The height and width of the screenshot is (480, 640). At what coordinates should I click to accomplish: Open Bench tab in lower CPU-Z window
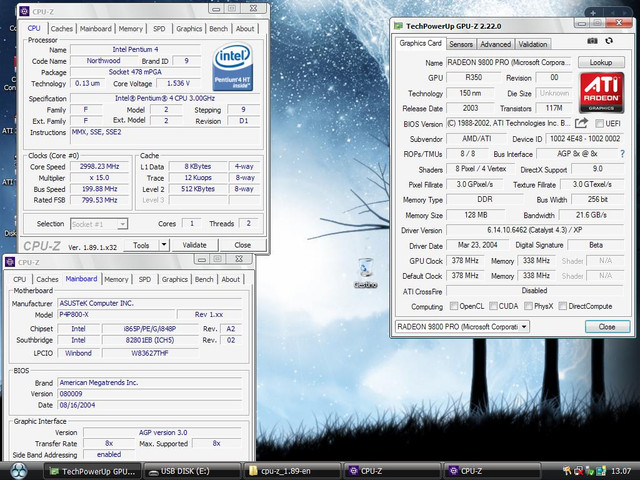tap(204, 279)
